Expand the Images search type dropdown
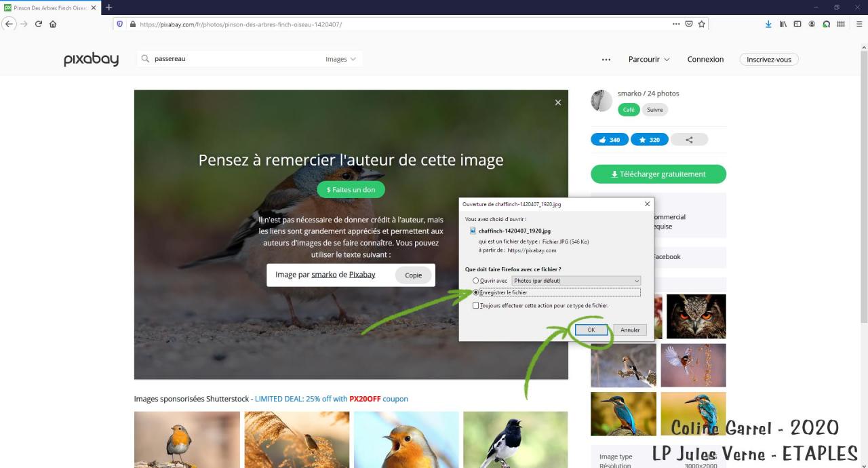868x468 pixels. (x=340, y=59)
